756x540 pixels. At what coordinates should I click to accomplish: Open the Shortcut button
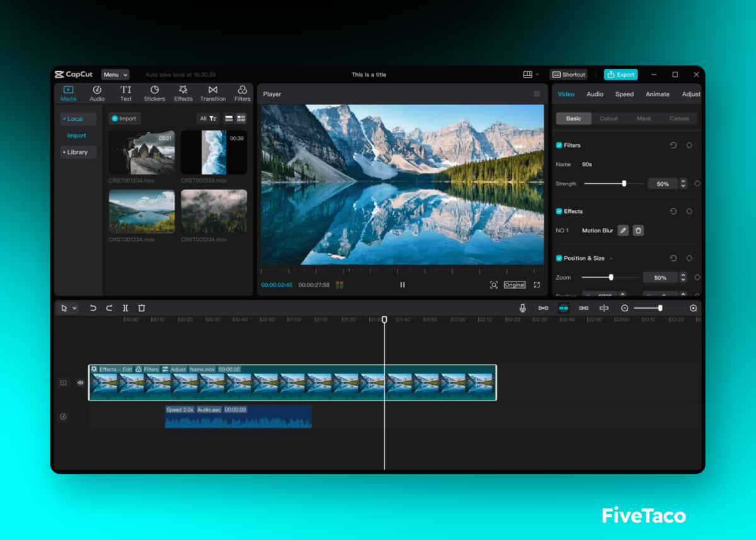click(x=568, y=74)
